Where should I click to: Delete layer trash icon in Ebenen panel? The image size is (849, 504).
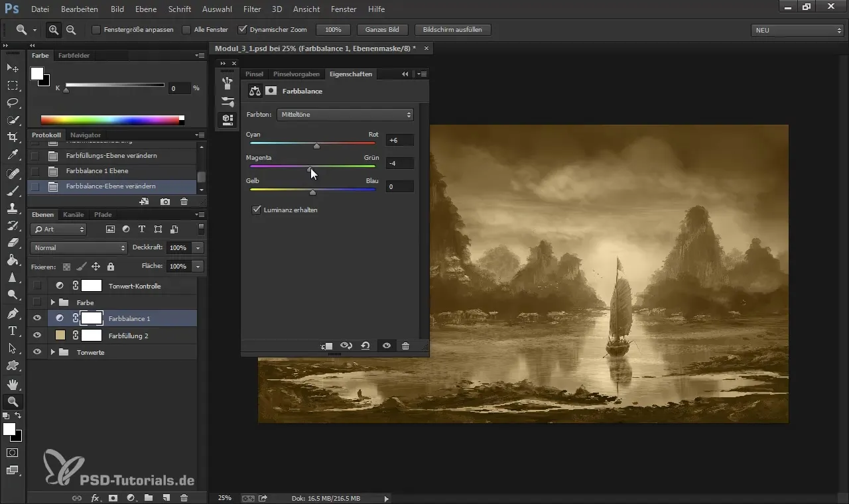coord(184,497)
